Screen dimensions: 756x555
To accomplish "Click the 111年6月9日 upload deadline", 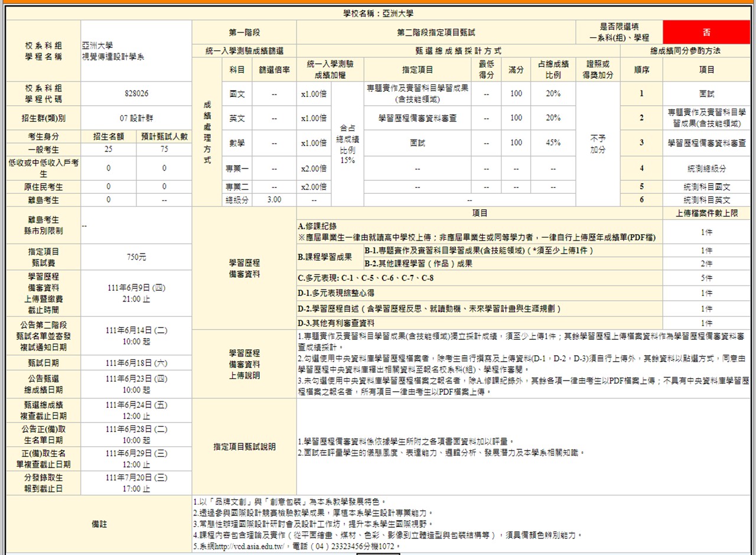I will (136, 294).
